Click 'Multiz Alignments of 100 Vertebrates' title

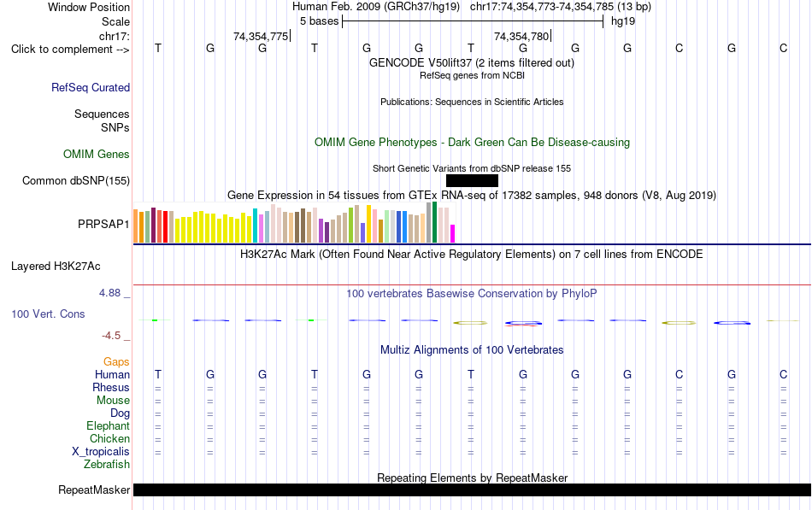pos(472,350)
